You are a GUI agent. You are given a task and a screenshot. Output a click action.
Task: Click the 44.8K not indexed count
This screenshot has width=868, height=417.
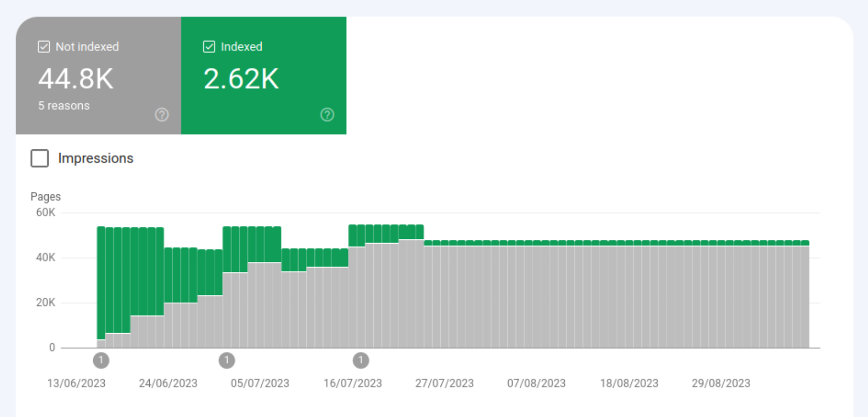(x=76, y=79)
